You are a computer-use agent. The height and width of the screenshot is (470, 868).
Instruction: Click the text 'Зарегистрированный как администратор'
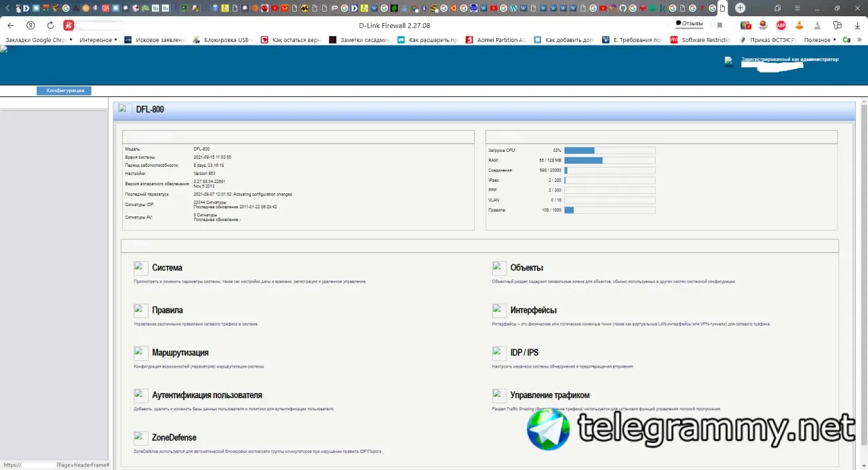pos(790,59)
